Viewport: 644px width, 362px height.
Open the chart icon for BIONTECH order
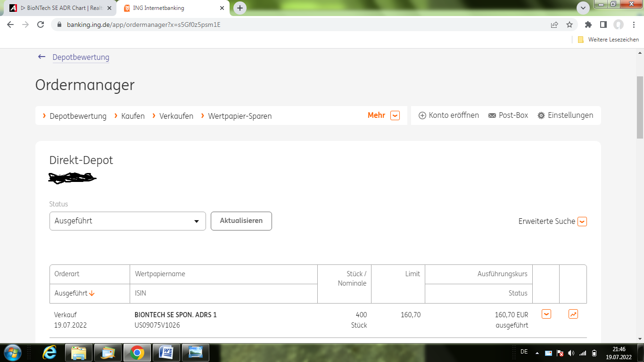tap(573, 314)
